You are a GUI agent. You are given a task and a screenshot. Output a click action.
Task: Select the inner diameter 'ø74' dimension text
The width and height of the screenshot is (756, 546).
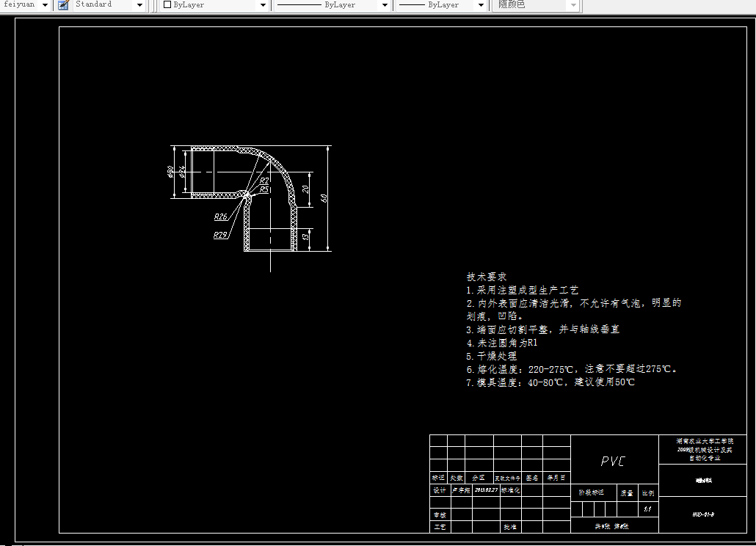pyautogui.click(x=182, y=172)
